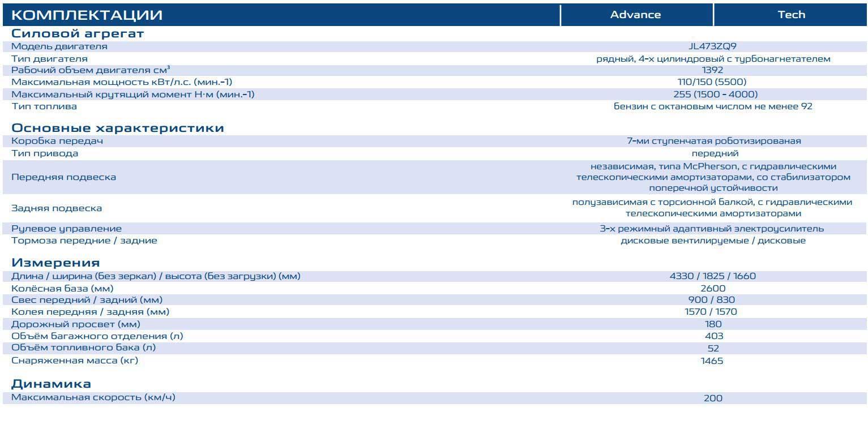Select the dimensions value 4330 / 1825 / 1660

[x=713, y=276]
